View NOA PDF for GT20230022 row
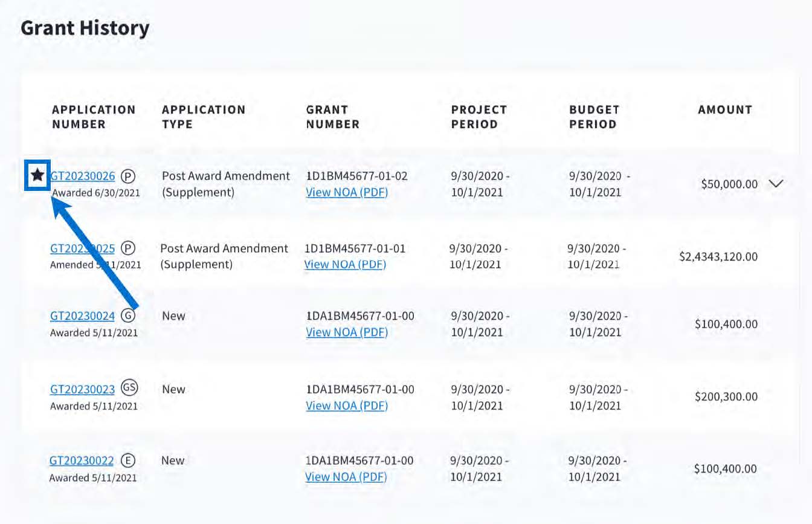This screenshot has width=812, height=524. (346, 477)
